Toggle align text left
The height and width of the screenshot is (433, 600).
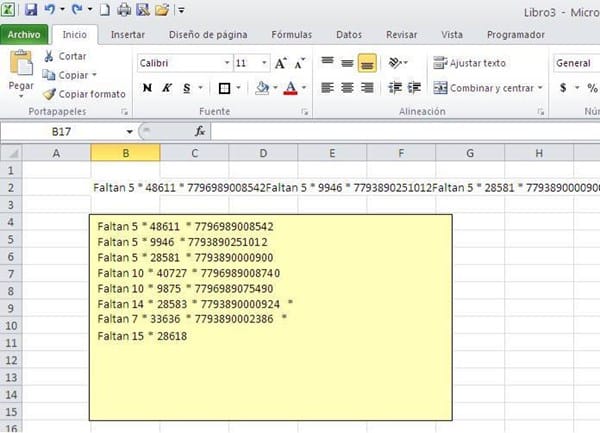pyautogui.click(x=328, y=88)
